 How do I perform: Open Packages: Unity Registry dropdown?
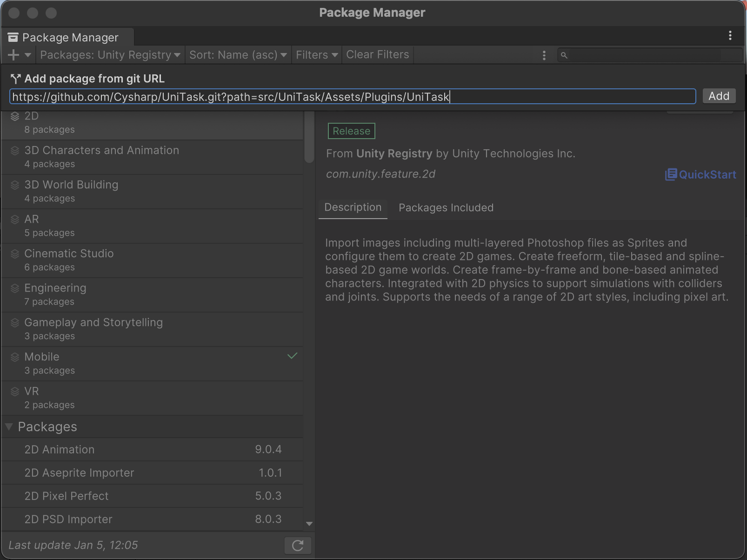coord(110,55)
